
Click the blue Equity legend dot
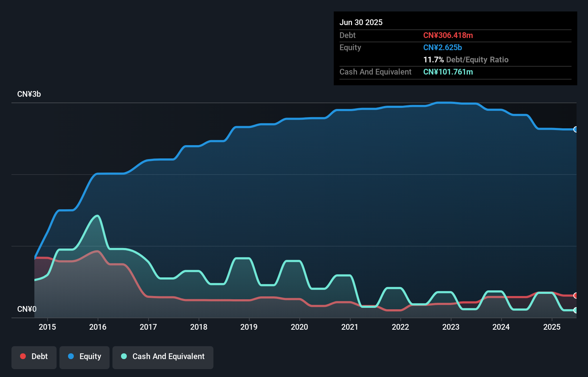pyautogui.click(x=71, y=356)
